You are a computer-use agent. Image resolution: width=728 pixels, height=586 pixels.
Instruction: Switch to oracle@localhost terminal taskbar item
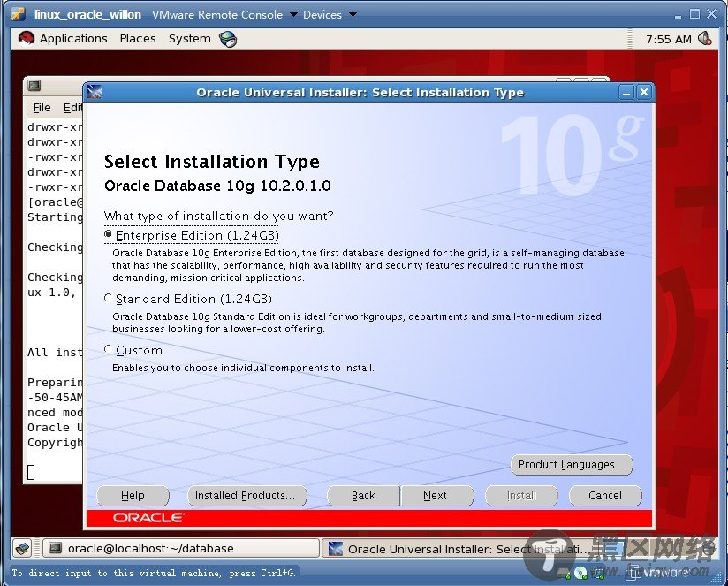181,548
